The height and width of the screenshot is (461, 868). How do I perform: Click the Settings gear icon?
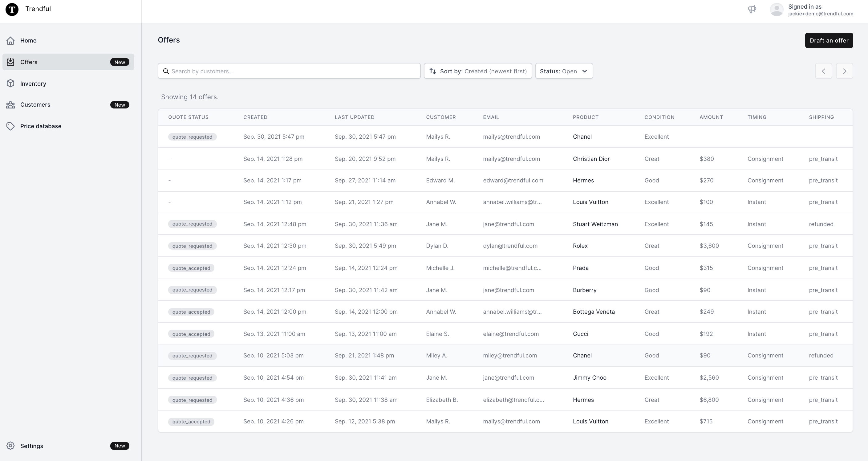(x=10, y=446)
